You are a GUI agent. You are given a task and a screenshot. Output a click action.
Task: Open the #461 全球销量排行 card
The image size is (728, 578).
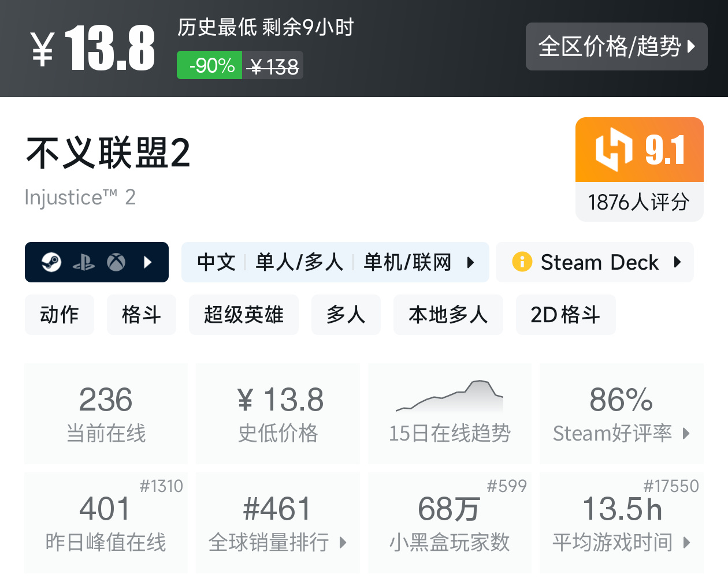pos(278,523)
